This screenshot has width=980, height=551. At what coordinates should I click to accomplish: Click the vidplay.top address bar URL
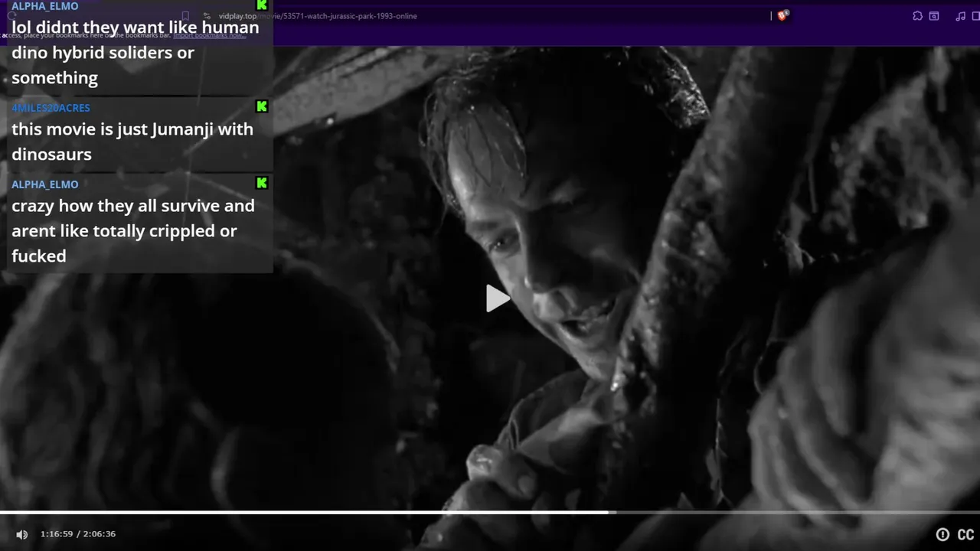[x=318, y=16]
